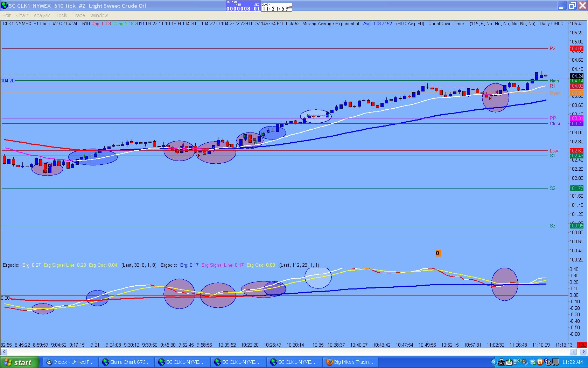Minimize the chart window

point(562,6)
